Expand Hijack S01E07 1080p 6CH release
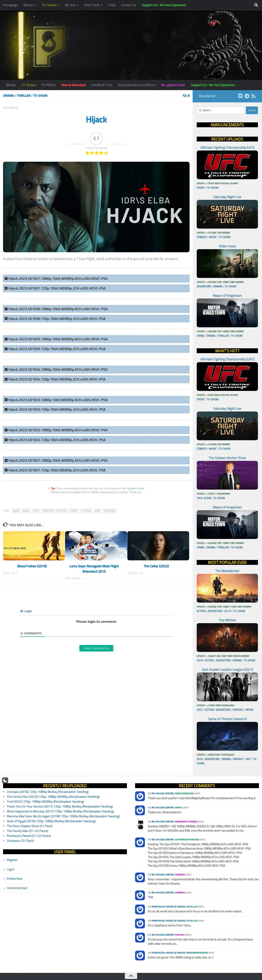This screenshot has width=262, height=980. pyautogui.click(x=96, y=279)
